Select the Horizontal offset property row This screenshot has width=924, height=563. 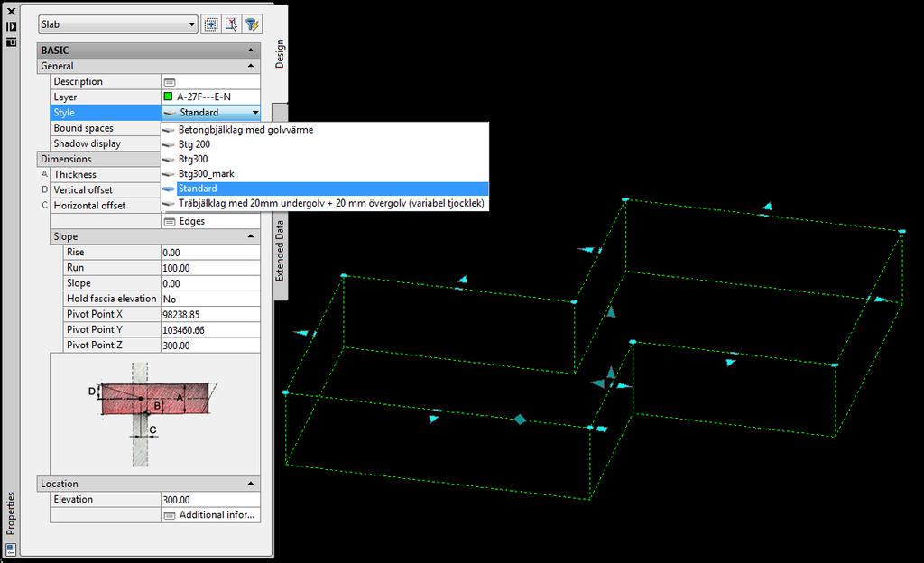pos(105,206)
